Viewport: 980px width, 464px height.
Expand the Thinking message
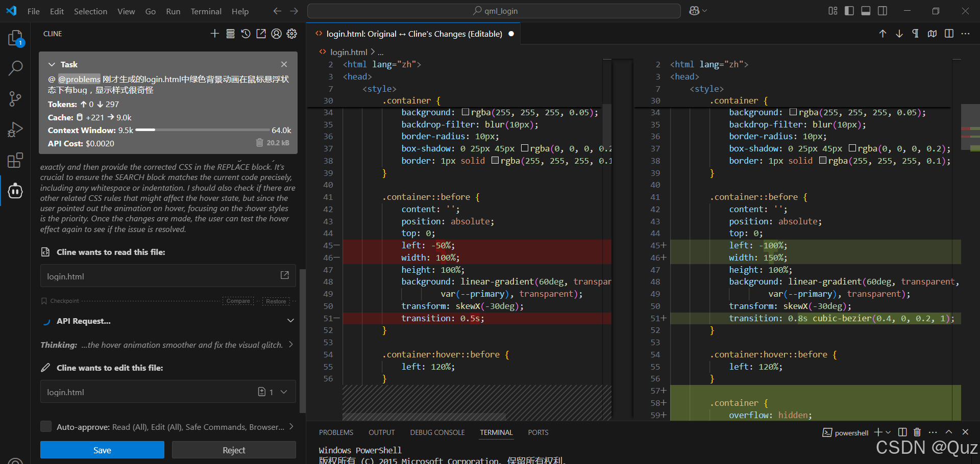click(x=291, y=344)
